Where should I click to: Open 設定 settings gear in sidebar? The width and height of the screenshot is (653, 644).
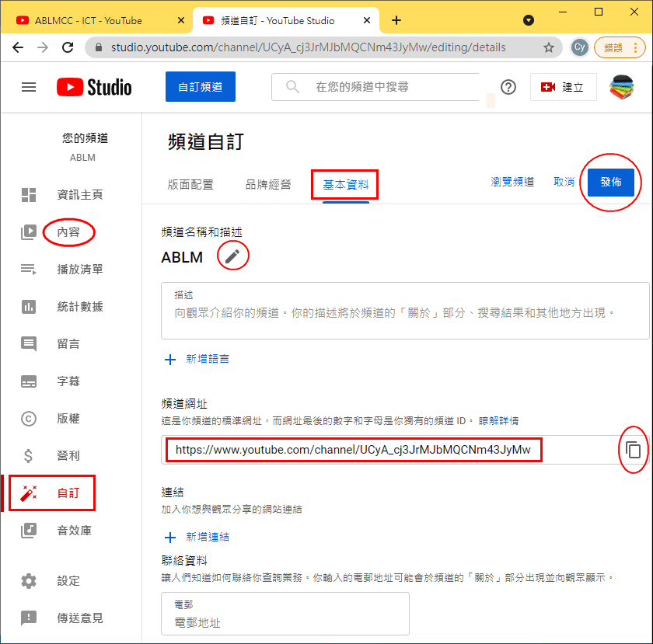pos(68,580)
